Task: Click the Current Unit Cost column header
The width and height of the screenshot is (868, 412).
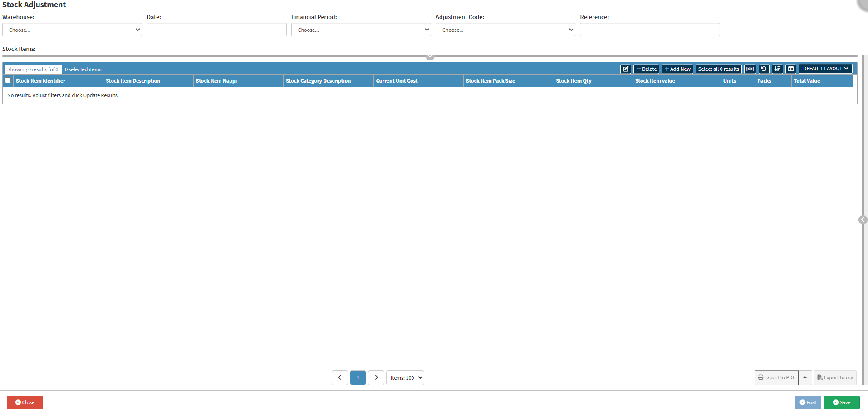Action: tap(397, 81)
